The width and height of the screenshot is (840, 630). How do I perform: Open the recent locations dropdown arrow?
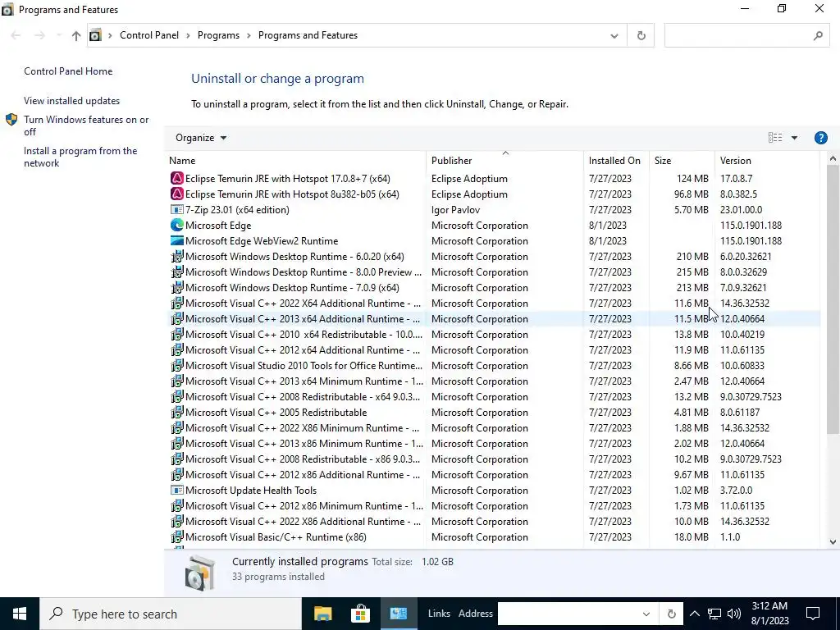point(58,35)
